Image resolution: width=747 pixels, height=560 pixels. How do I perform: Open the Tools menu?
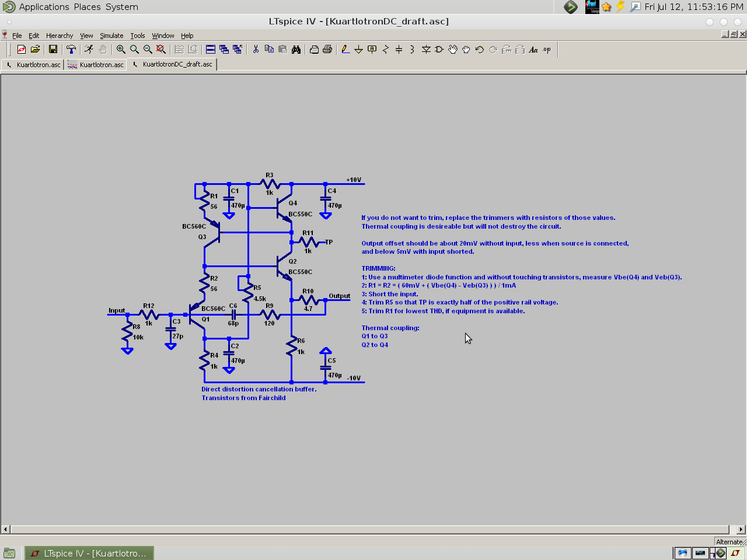pos(138,36)
